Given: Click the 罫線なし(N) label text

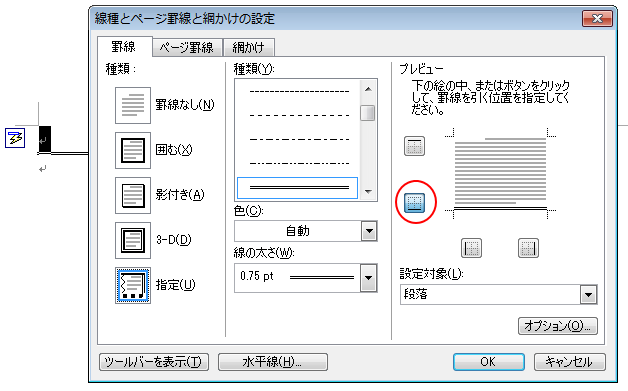Looking at the screenshot, I should [x=185, y=105].
